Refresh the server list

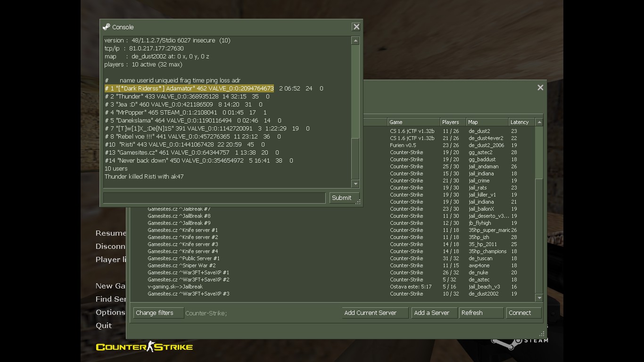click(x=481, y=313)
